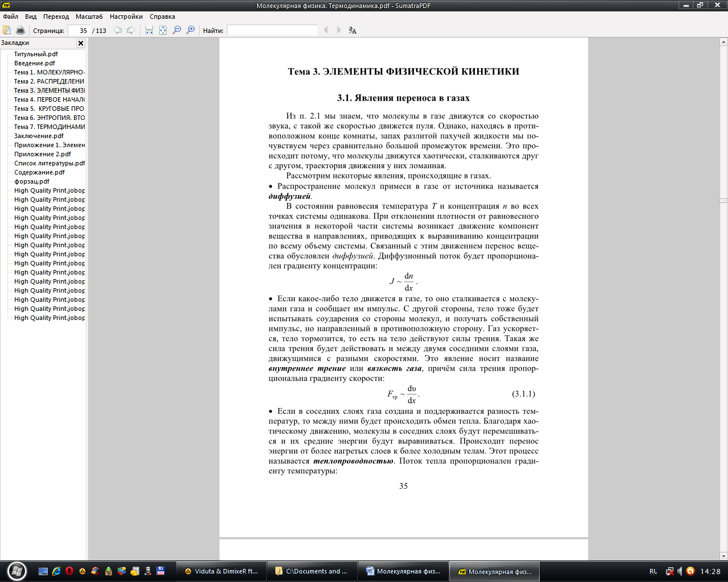This screenshot has height=582, width=728.
Task: Click the Fit Page layout icon
Action: 163,30
